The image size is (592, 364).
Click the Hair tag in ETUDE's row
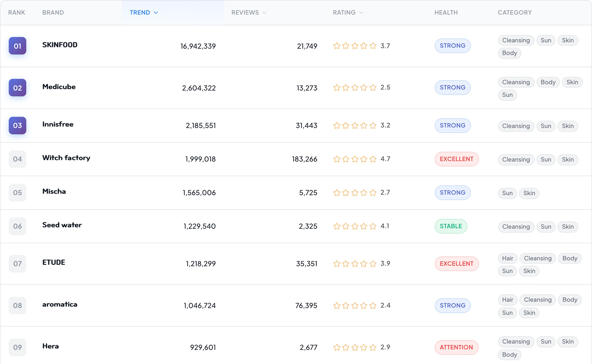point(507,258)
